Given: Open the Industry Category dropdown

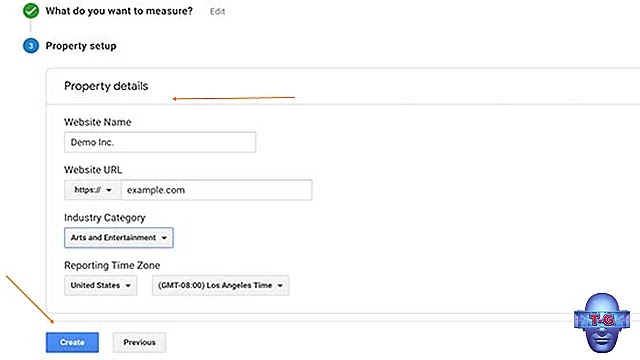Looking at the screenshot, I should click(119, 238).
